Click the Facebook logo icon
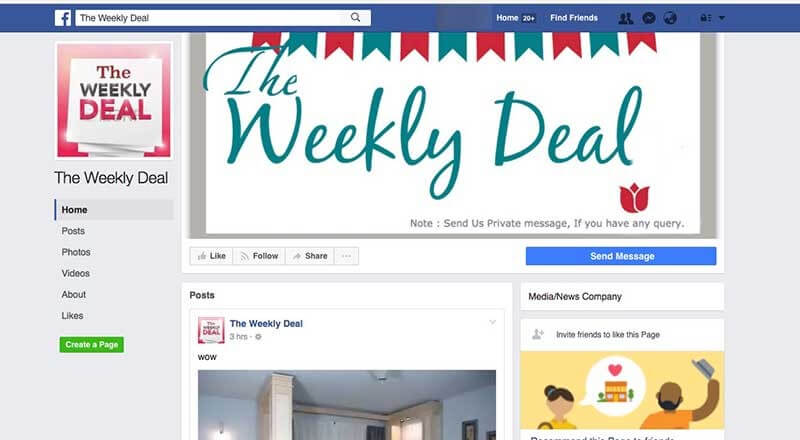Screen dimensions: 800x440 coord(63,18)
